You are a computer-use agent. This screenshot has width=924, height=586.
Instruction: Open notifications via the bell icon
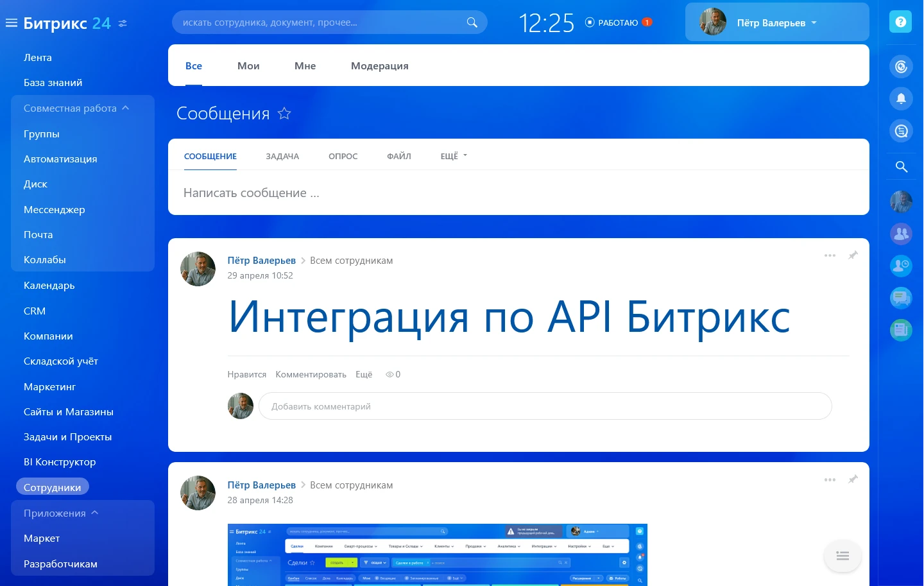900,99
